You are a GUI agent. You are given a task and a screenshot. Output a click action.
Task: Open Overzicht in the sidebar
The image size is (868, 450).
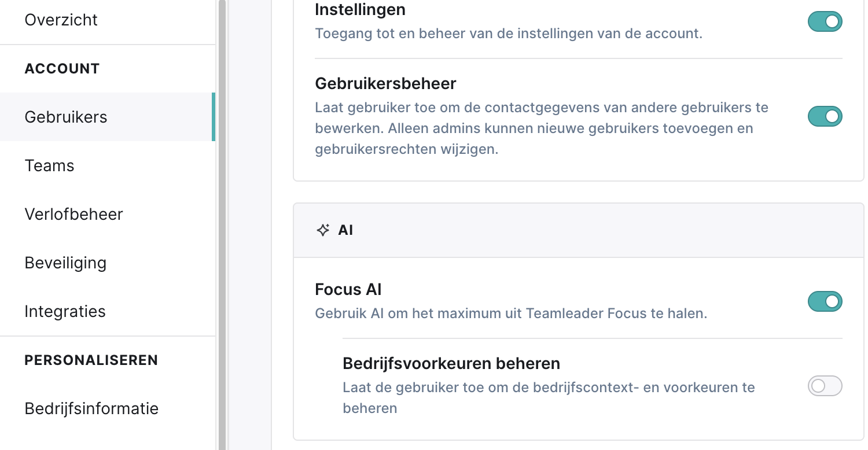61,20
